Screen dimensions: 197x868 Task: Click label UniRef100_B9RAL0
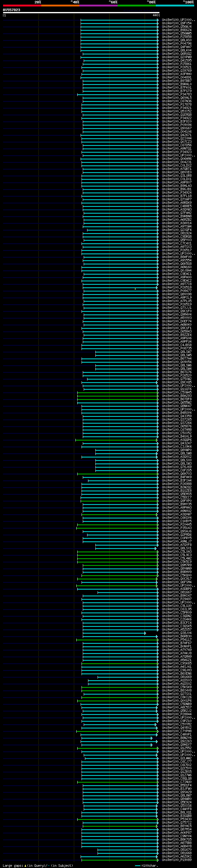click(x=177, y=84)
